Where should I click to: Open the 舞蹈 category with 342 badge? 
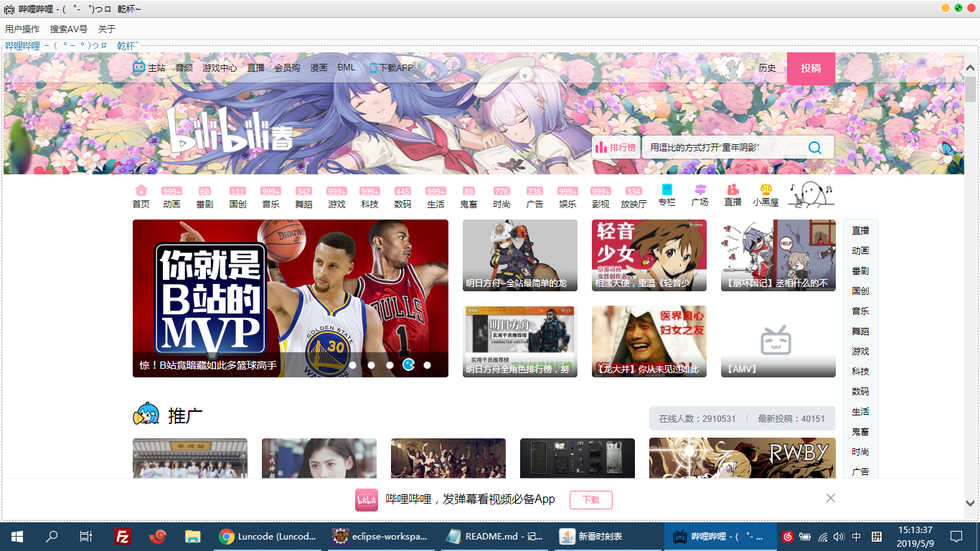click(x=303, y=197)
